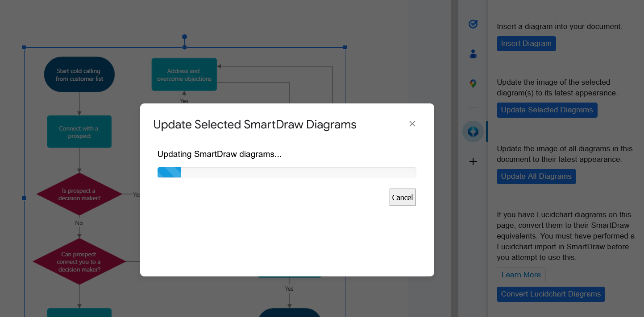Click Update All Diagrams
This screenshot has height=317, width=644.
536,176
